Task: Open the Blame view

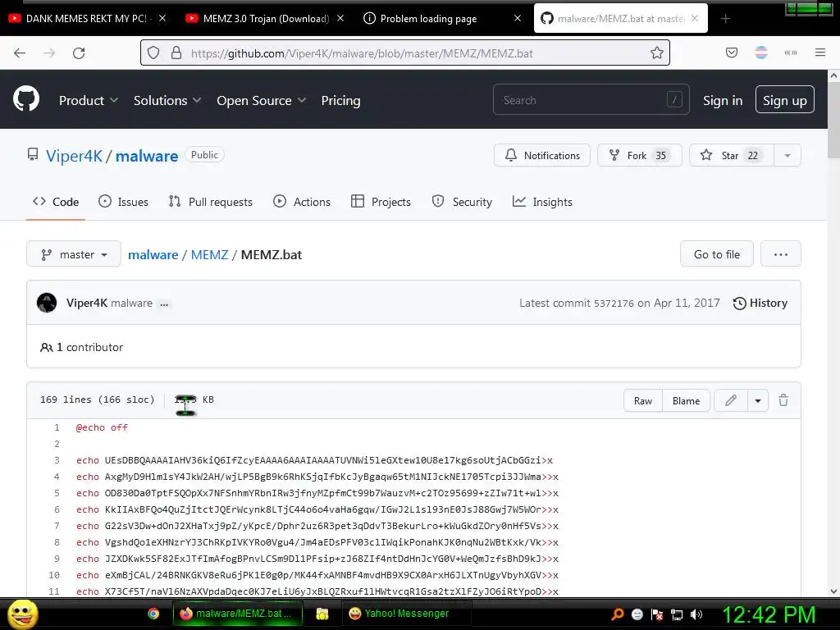Action: pos(687,400)
